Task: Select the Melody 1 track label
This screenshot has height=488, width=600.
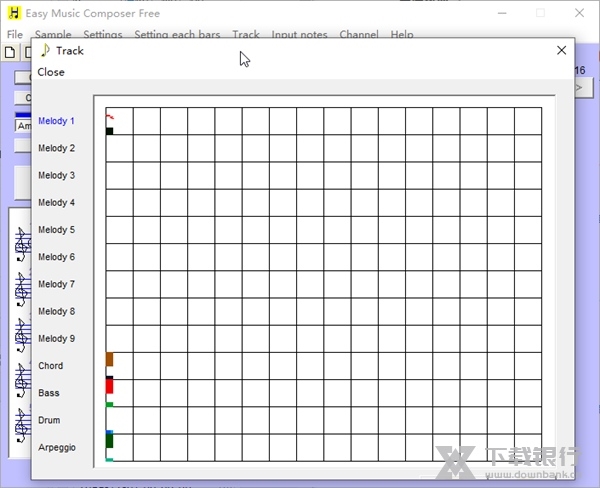Action: tap(56, 121)
